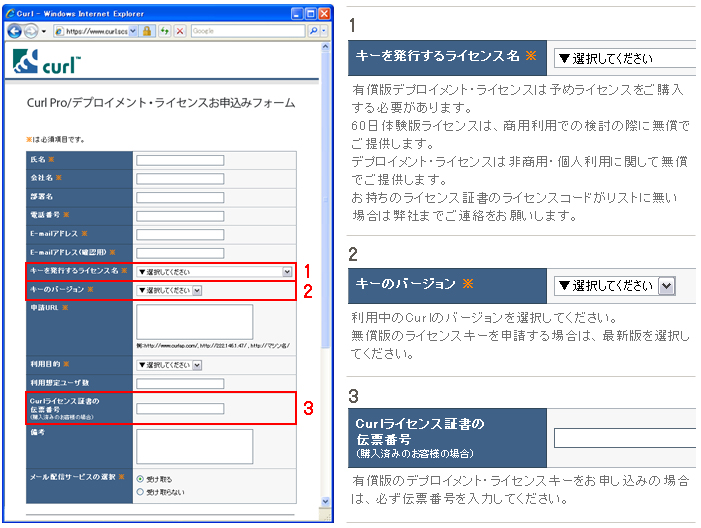Viewport: 701px width, 528px height.
Task: Select the 受け取る radio button
Action: pos(140,479)
